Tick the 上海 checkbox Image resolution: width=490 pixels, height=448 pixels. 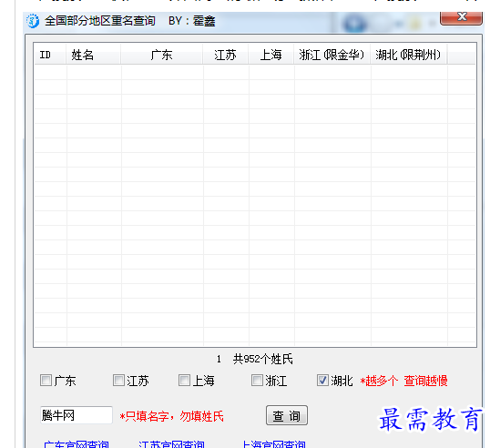184,381
